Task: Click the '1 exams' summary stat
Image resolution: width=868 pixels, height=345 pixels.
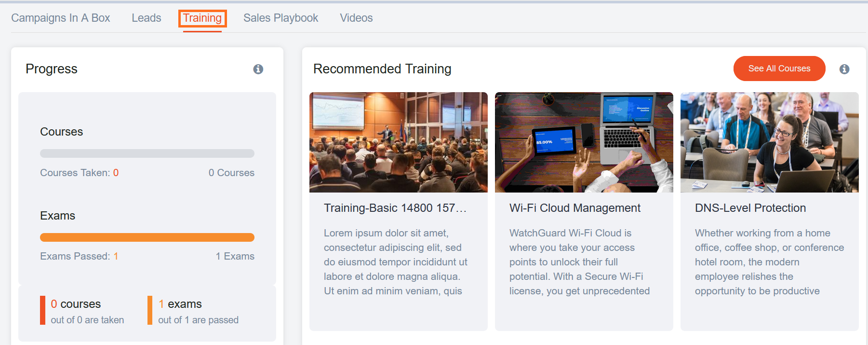Action: [180, 304]
